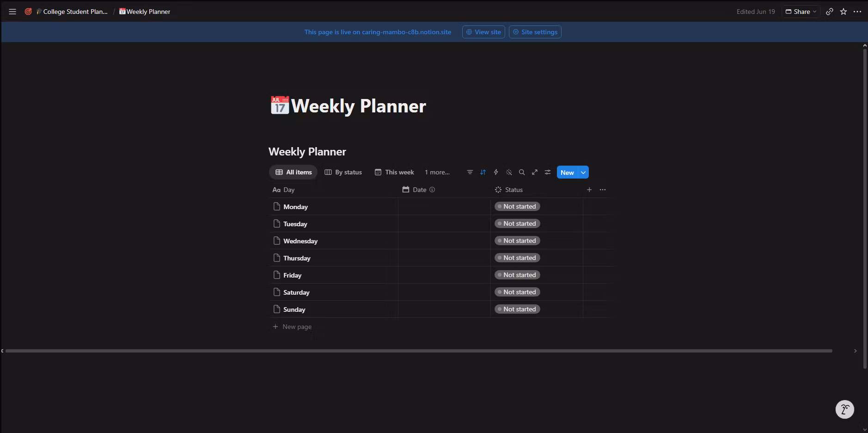Click the New button
Viewport: 868px width, 433px height.
click(567, 172)
